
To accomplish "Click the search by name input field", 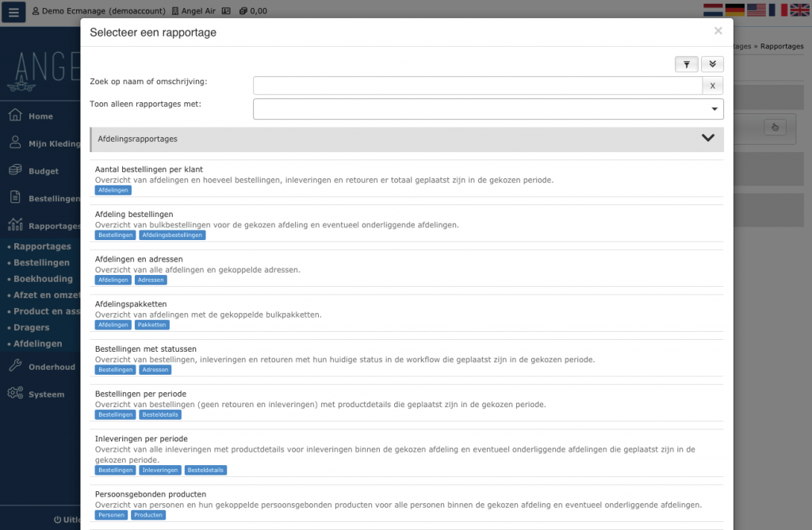I will click(477, 86).
